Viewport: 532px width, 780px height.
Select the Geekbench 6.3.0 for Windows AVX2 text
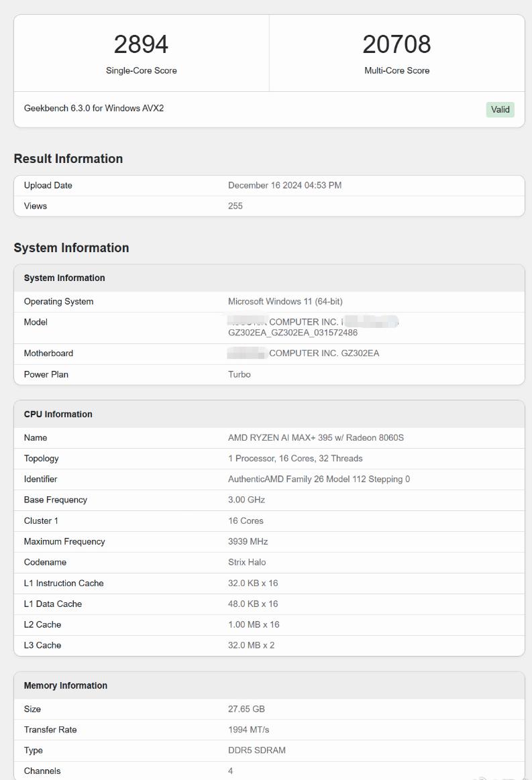pos(93,108)
